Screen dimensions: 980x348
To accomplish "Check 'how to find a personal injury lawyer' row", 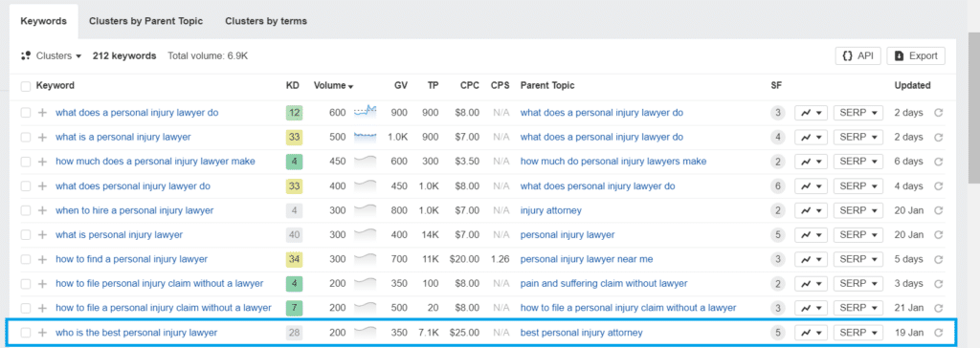I will pyautogui.click(x=26, y=259).
